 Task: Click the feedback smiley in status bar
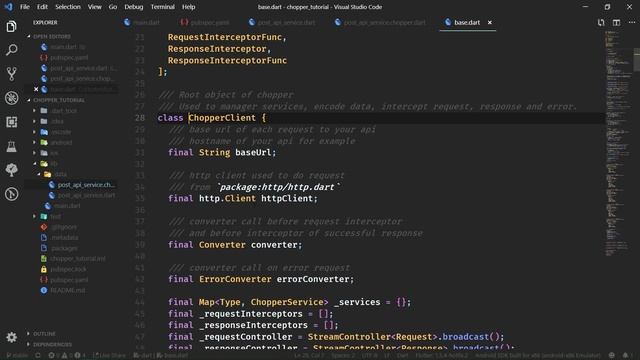tap(611, 355)
